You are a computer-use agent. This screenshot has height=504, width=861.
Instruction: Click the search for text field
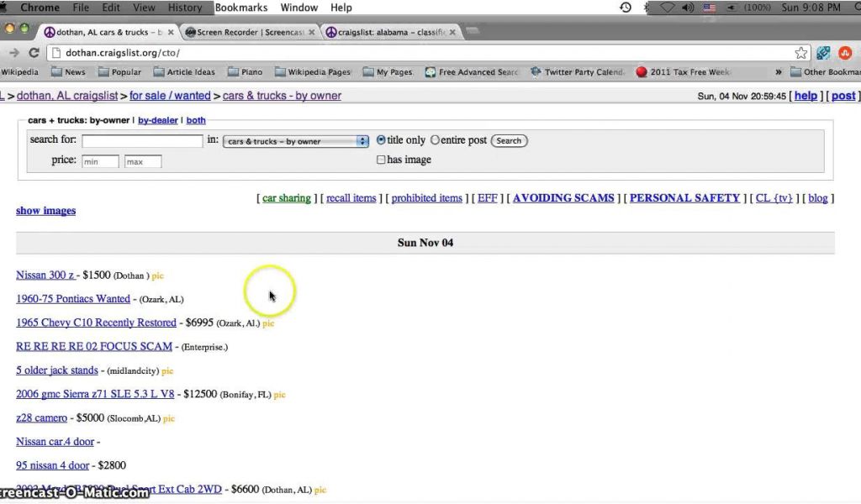(x=142, y=141)
